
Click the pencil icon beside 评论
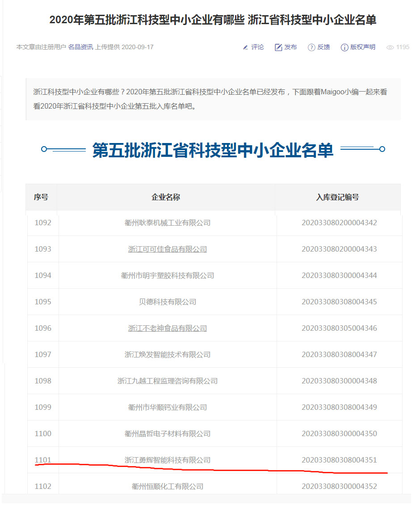[x=245, y=47]
